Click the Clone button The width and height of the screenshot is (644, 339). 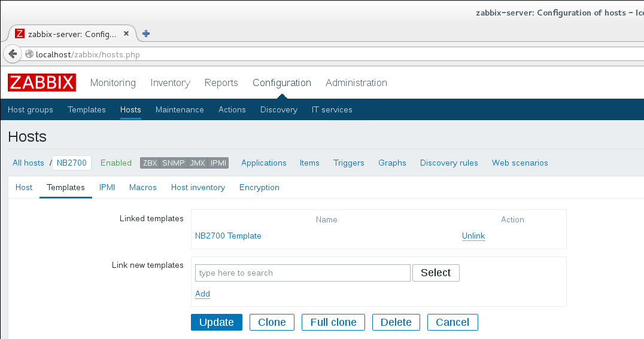[x=272, y=322]
